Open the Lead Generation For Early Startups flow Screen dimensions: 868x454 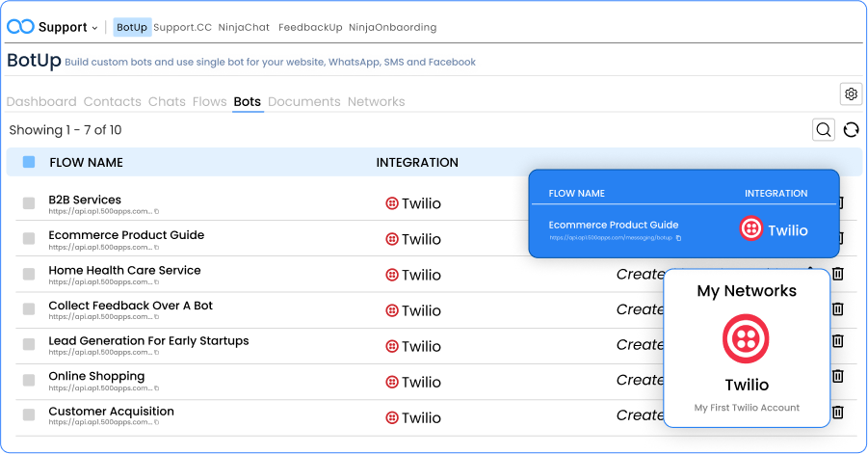[148, 340]
